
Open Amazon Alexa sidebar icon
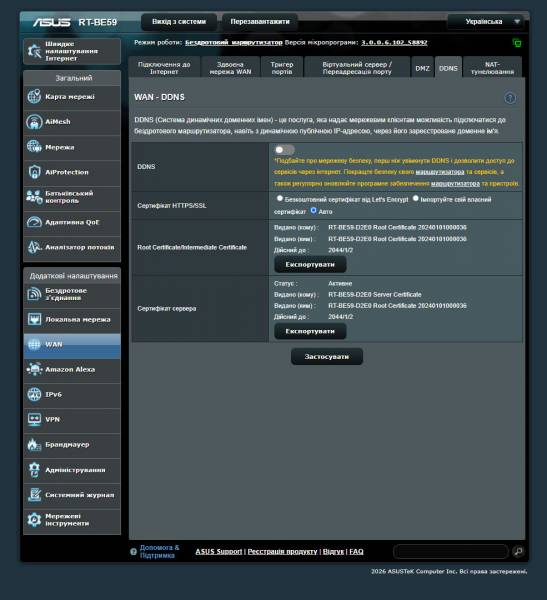point(34,370)
